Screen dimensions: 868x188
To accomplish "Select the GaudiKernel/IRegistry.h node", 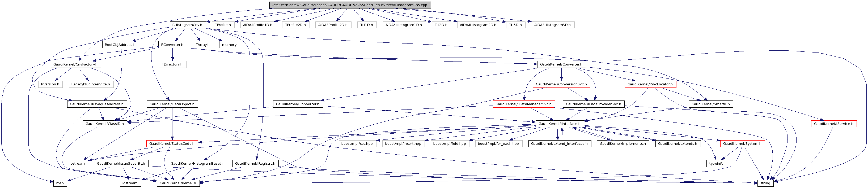I will 255,164.
